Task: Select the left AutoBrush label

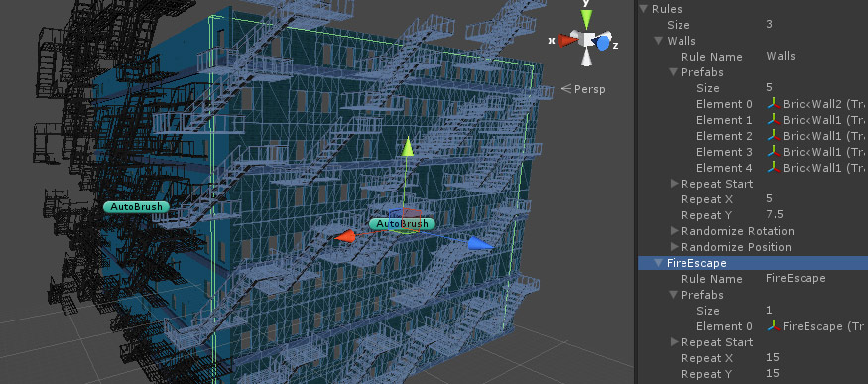Action: click(136, 207)
